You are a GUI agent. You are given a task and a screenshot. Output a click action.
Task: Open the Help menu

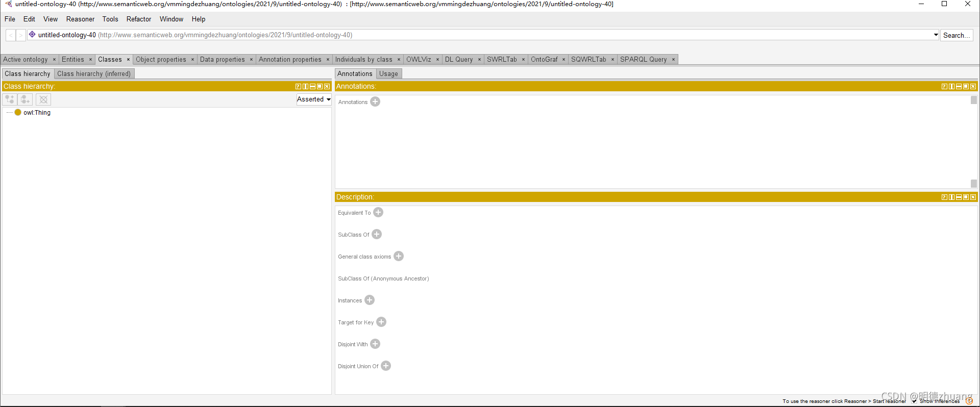pos(199,19)
